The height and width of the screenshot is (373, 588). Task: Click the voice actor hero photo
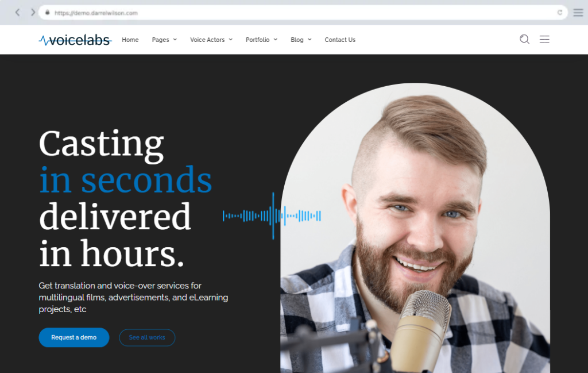pyautogui.click(x=415, y=228)
